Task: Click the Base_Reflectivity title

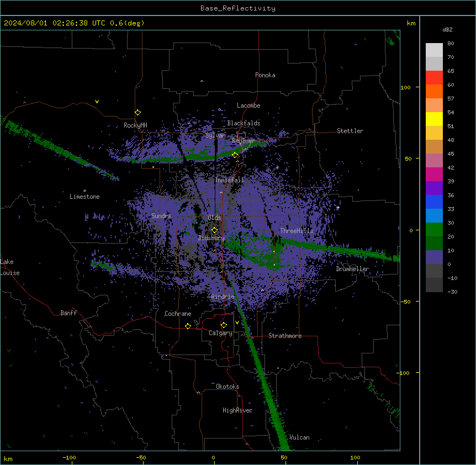Action: [x=238, y=8]
